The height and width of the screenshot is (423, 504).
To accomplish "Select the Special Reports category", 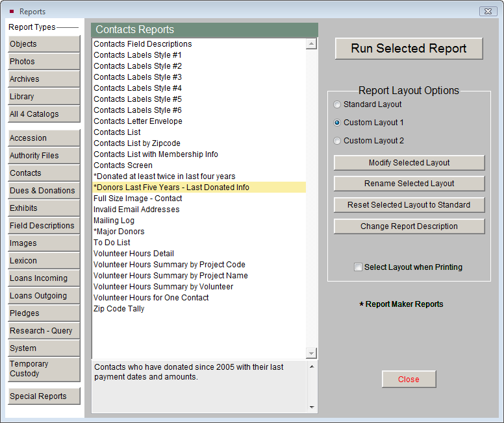I will click(x=44, y=396).
